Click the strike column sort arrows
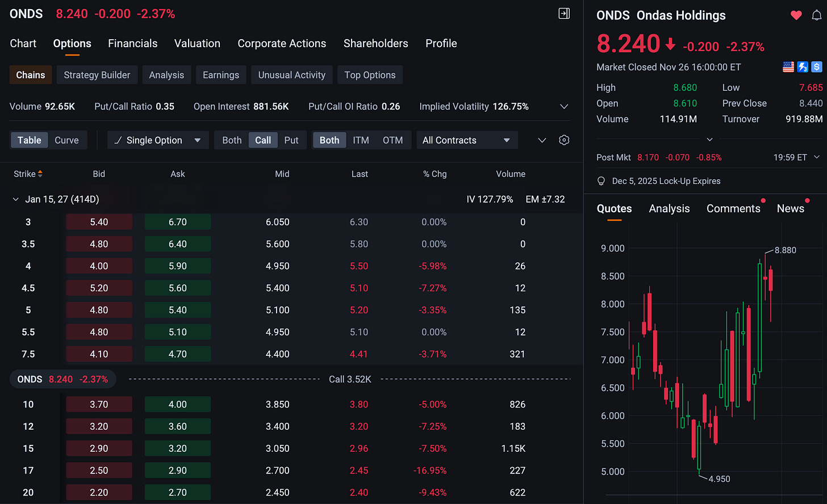Image resolution: width=827 pixels, height=504 pixels. tap(40, 174)
